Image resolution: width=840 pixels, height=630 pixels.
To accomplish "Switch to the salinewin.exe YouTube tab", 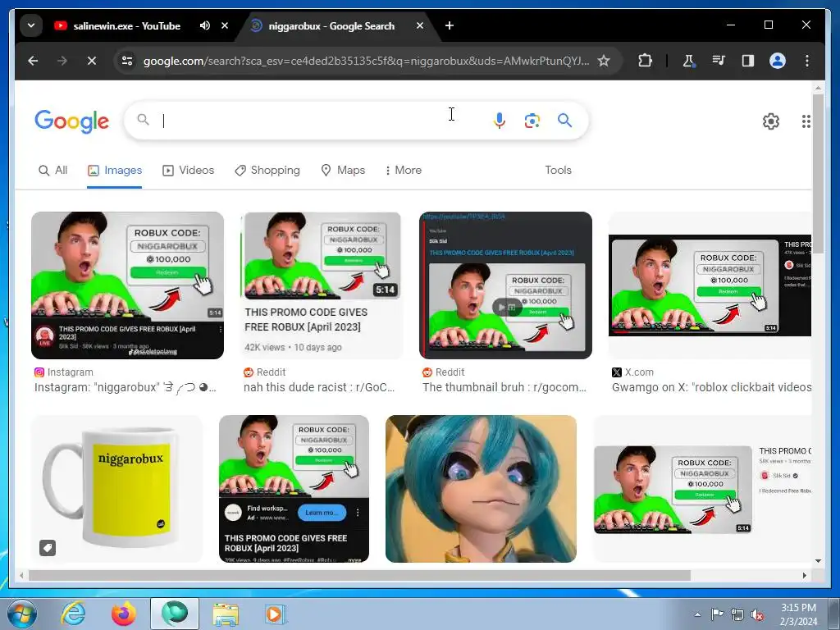I will [126, 25].
